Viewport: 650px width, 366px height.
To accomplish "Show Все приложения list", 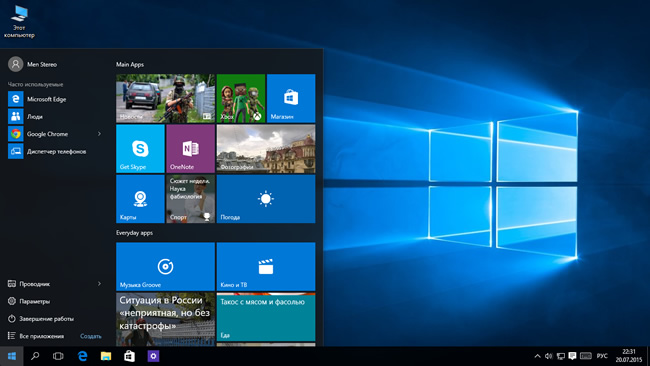I will (37, 336).
